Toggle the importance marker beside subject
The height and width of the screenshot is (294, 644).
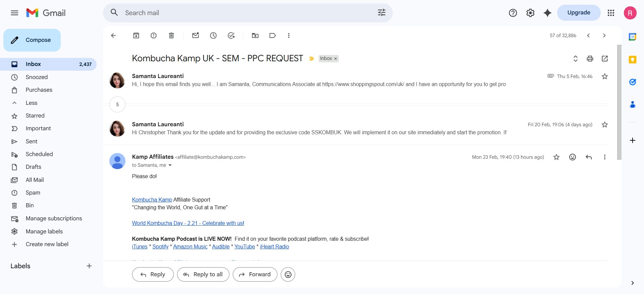[311, 59]
